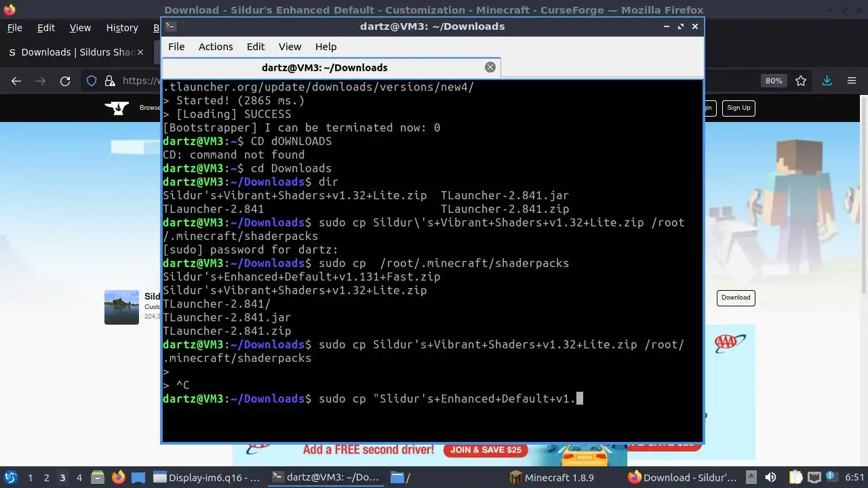868x488 pixels.
Task: Open the Firefox downloads panel
Action: tap(827, 81)
